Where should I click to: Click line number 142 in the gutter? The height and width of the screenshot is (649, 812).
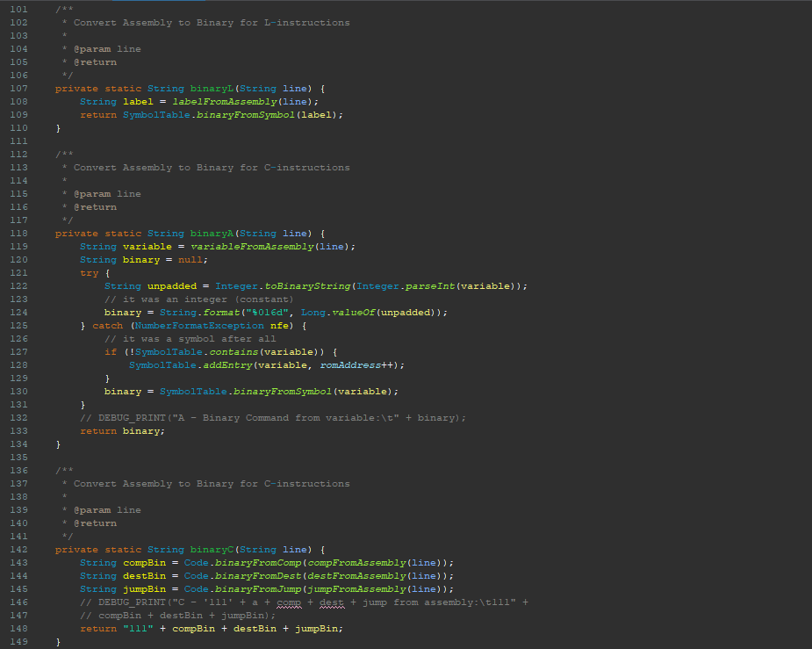18,549
